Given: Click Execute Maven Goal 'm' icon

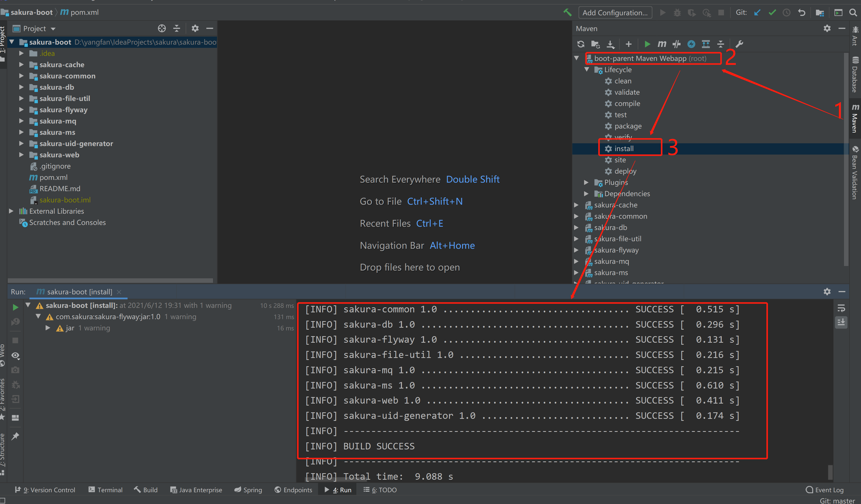Looking at the screenshot, I should (662, 44).
